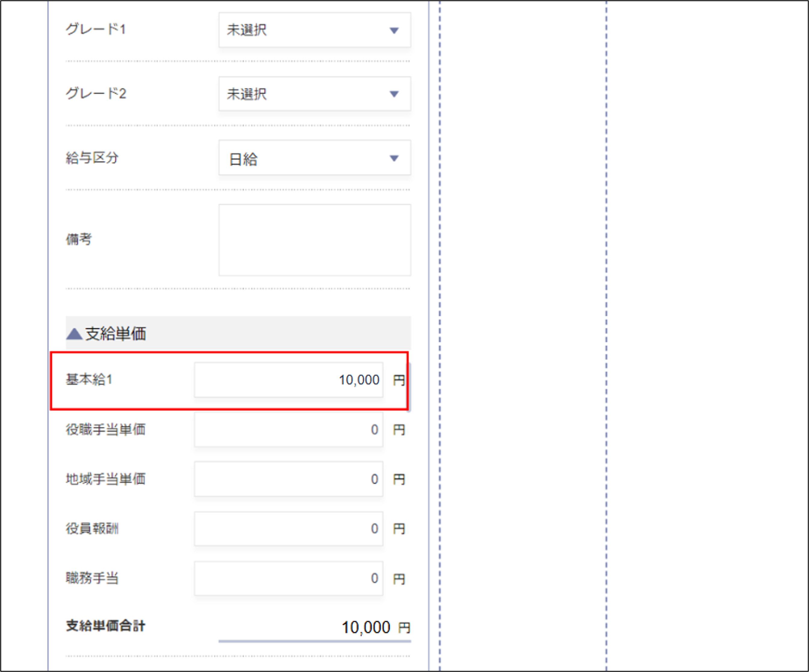Collapse the 支給単価 section header
The width and height of the screenshot is (809, 672).
coord(238,333)
